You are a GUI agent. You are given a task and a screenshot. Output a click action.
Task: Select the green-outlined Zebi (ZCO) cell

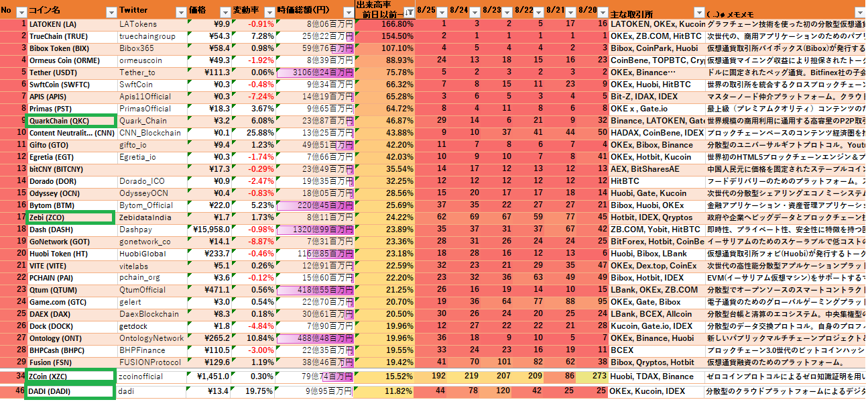70,217
